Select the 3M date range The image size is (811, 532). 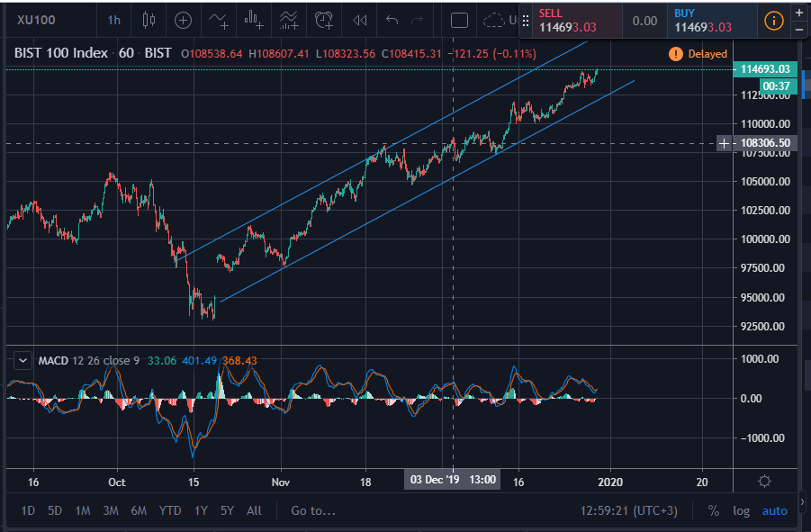111,510
